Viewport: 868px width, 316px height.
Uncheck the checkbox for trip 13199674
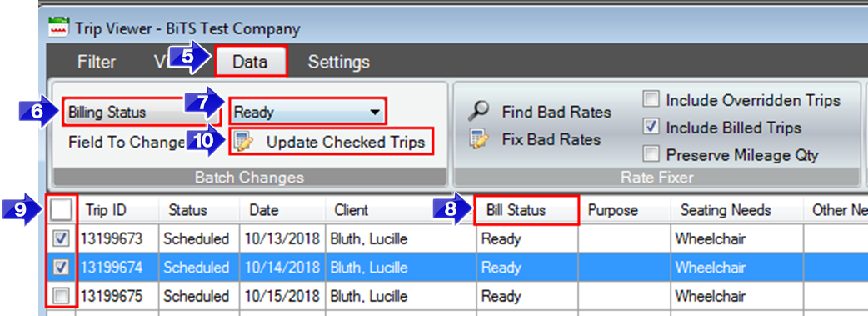click(60, 267)
